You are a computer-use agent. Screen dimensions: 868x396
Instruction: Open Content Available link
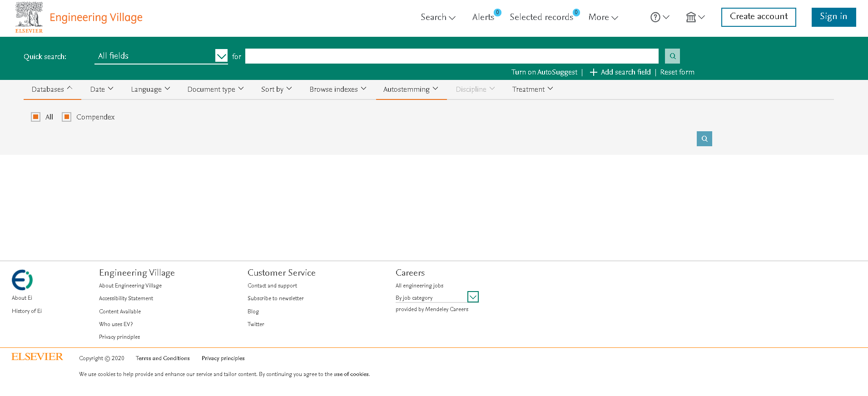click(x=120, y=312)
